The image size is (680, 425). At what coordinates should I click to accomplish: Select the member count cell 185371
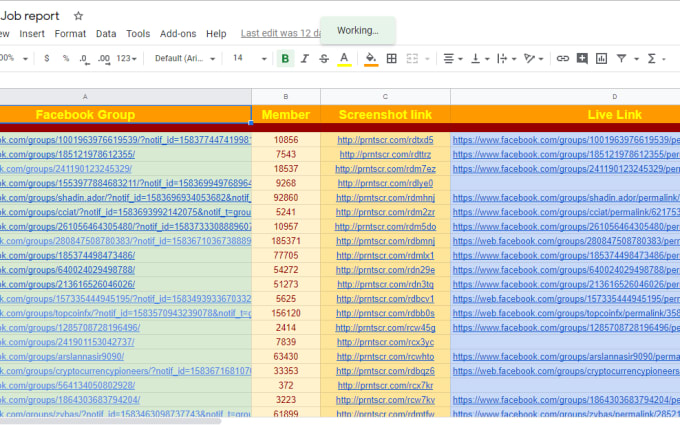click(286, 241)
